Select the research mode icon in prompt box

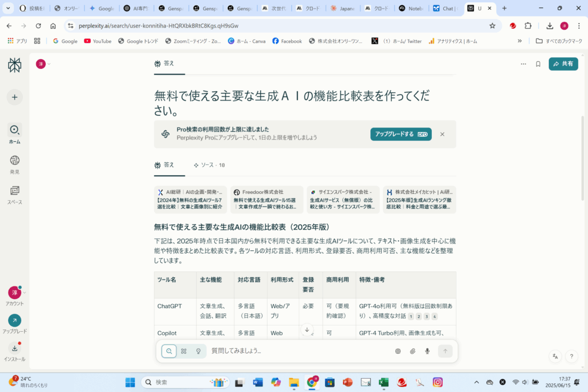click(184, 351)
